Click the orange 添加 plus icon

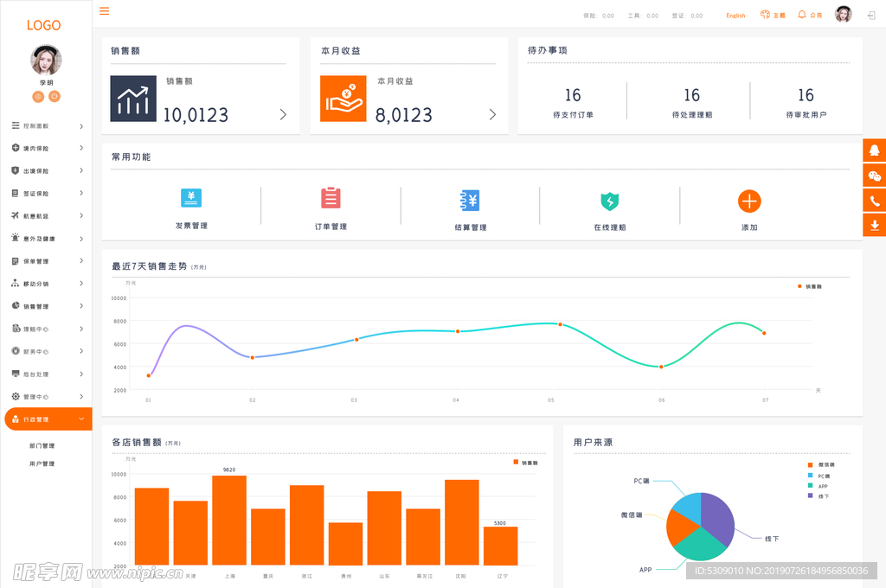pyautogui.click(x=749, y=201)
